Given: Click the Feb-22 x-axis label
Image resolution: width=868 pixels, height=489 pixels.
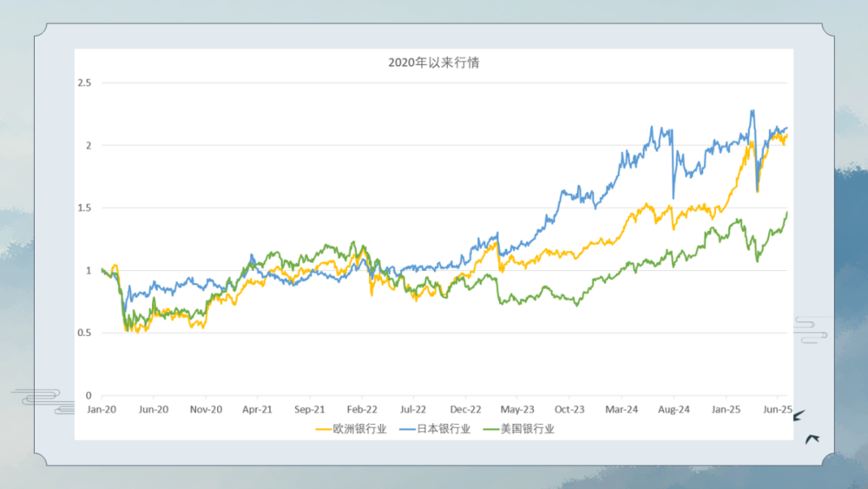Looking at the screenshot, I should tap(362, 408).
